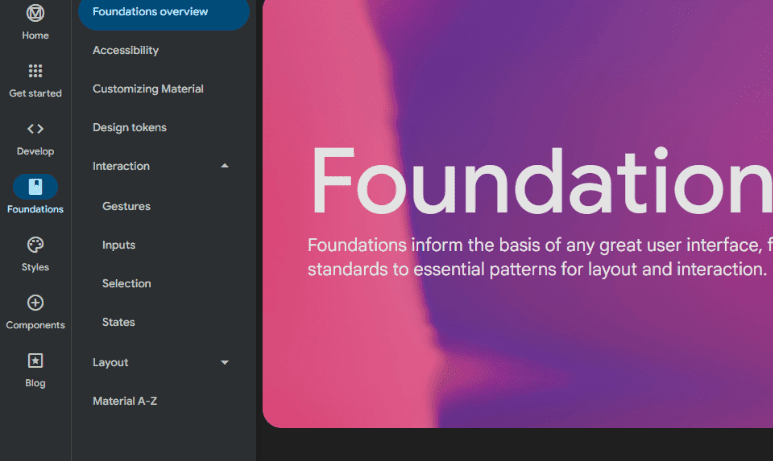
Task: Click the Get started label
Action: [35, 93]
